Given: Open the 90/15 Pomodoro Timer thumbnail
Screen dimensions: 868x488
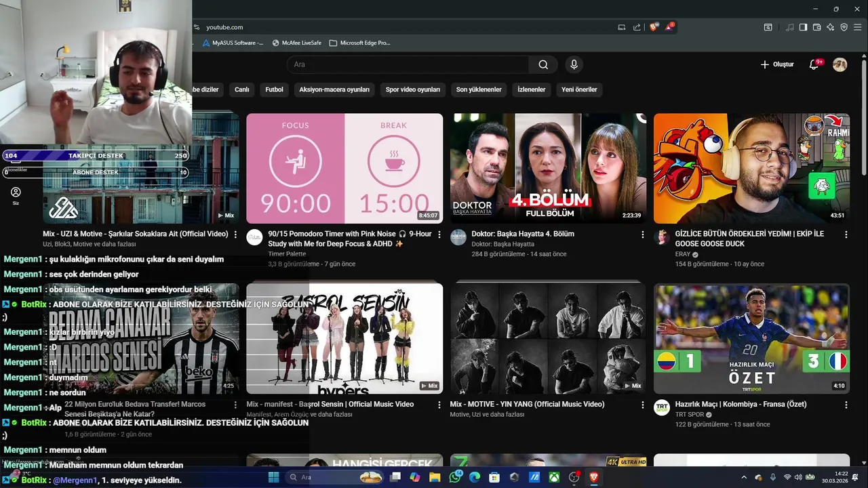Looking at the screenshot, I should [x=344, y=168].
